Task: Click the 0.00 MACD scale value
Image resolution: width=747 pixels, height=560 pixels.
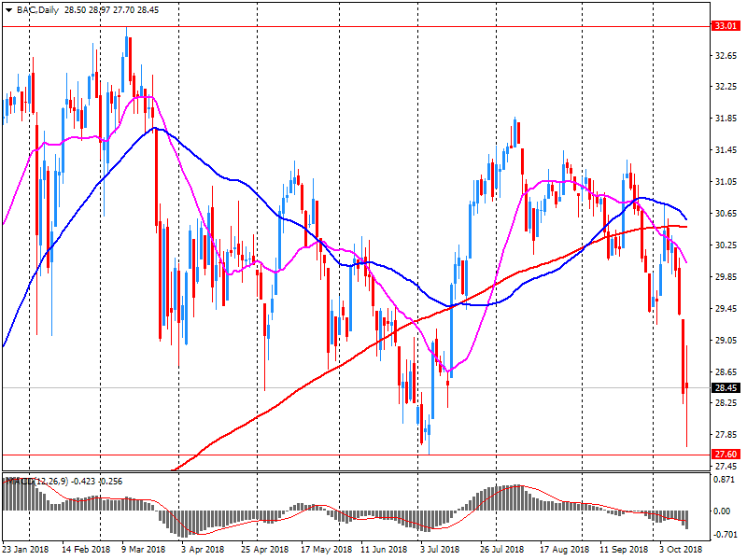Action: pyautogui.click(x=722, y=511)
